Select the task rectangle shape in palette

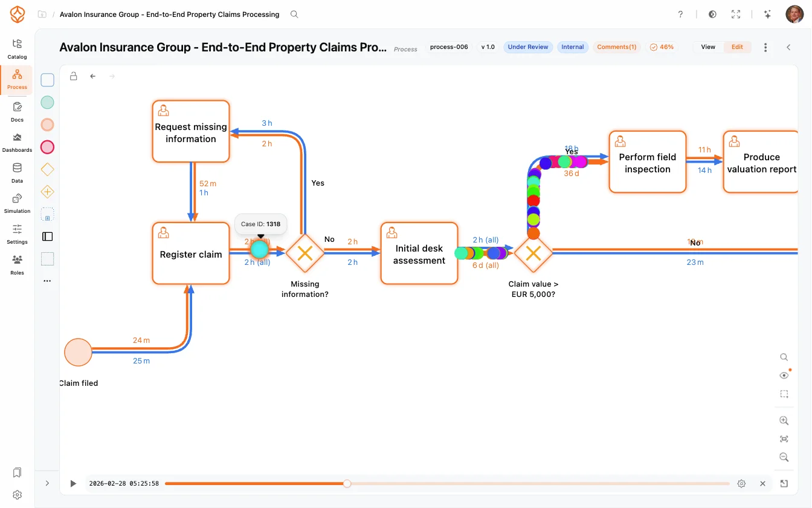[47, 80]
